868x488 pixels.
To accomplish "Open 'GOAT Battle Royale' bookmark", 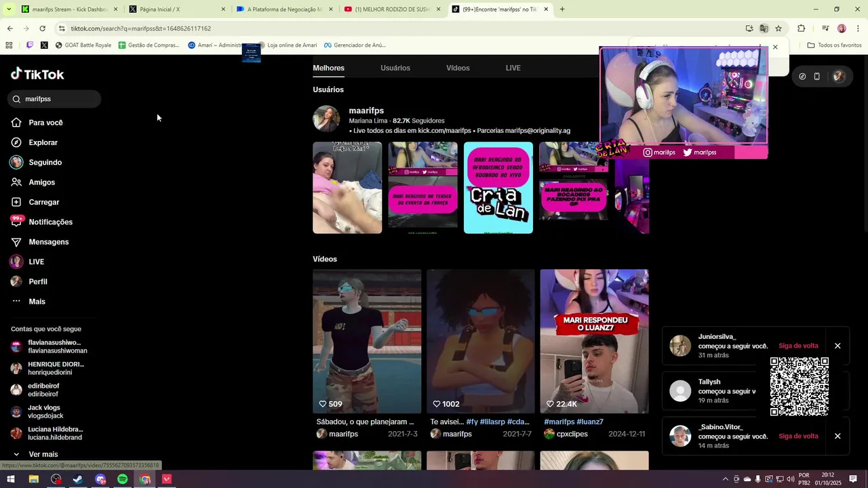I will [x=83, y=45].
